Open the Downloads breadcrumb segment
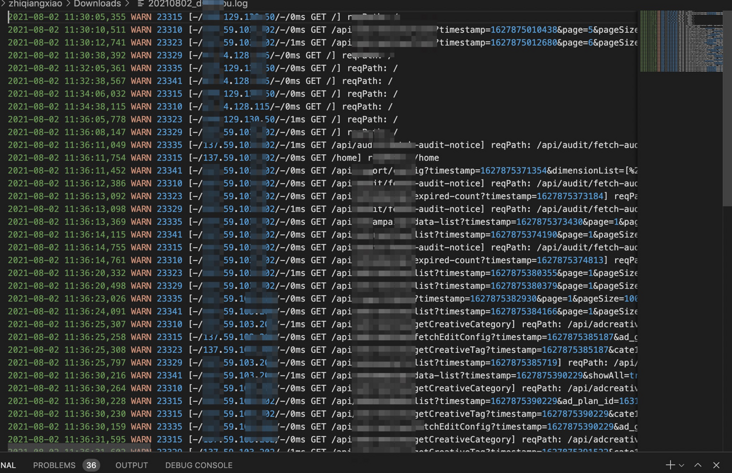Image resolution: width=732 pixels, height=473 pixels. coord(97,4)
